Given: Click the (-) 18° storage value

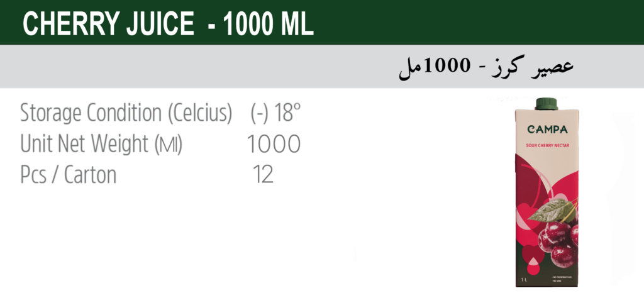Looking at the screenshot, I should [275, 113].
